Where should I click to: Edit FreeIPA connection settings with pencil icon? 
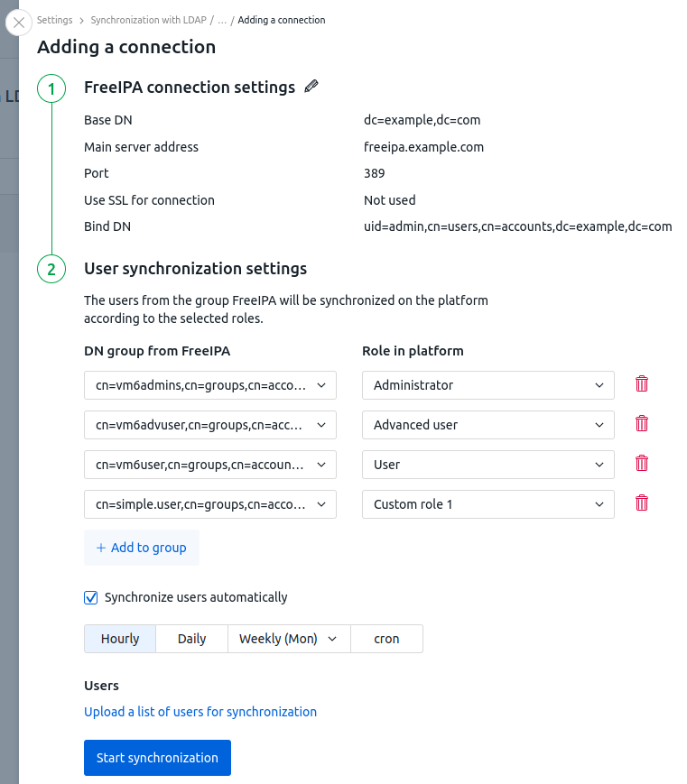[311, 87]
